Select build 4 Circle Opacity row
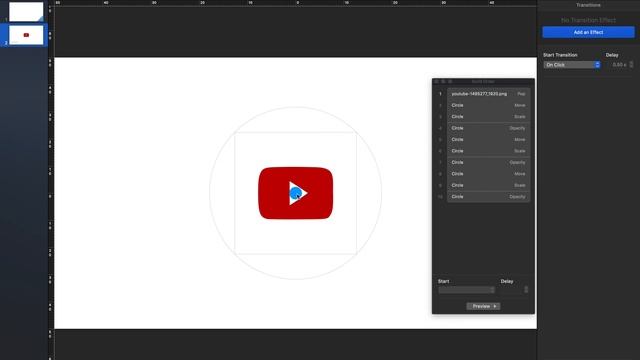The width and height of the screenshot is (640, 360). (489, 128)
